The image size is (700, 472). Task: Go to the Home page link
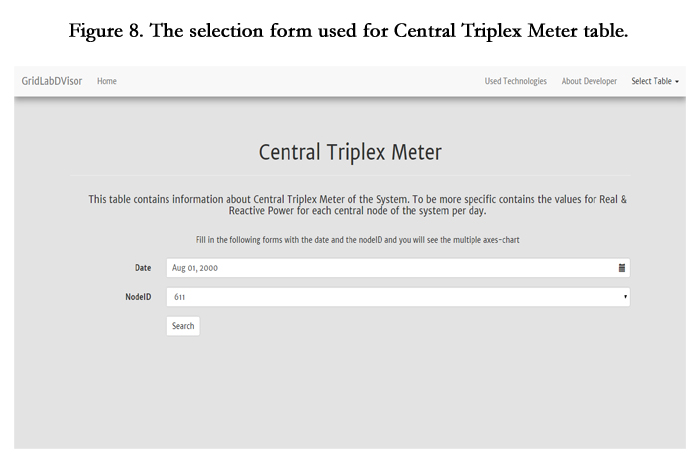pos(107,81)
